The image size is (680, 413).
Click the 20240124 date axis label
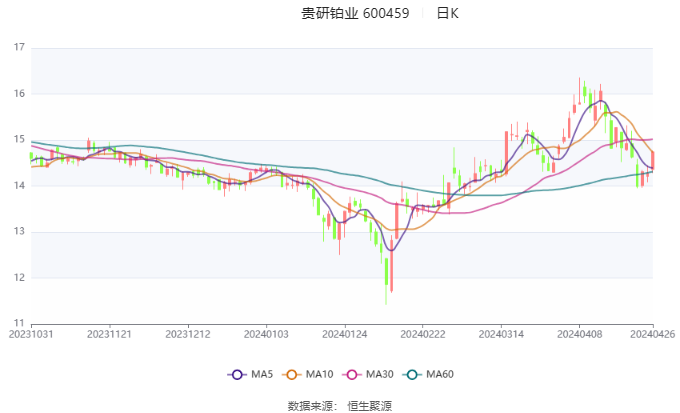tap(345, 334)
